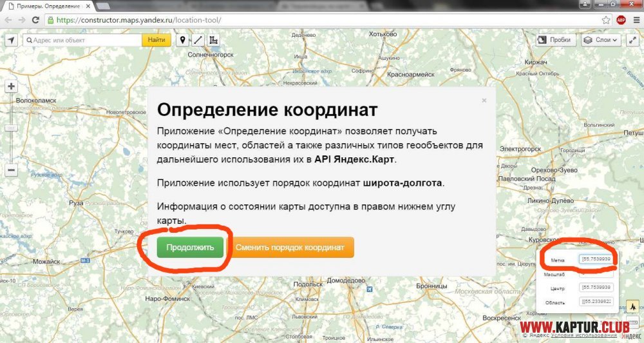Viewport: 644px width, 343px height.
Task: Go back in browser history
Action: point(8,20)
